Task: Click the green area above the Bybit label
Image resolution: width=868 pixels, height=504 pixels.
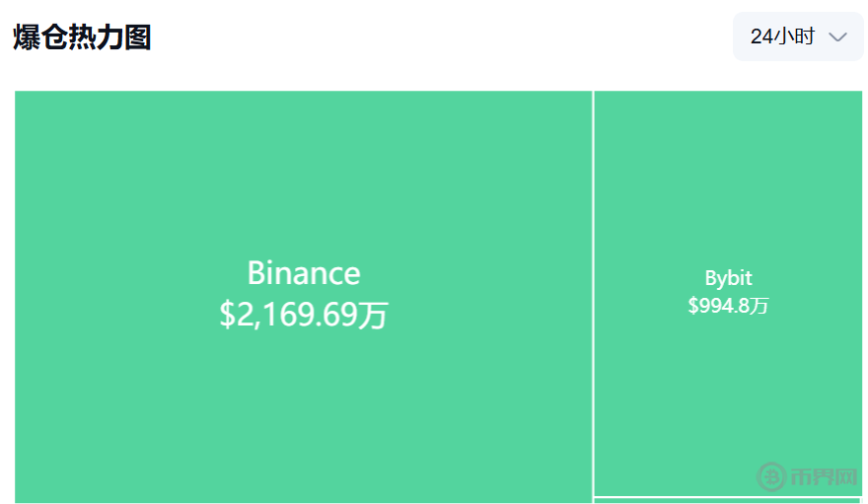Action: point(728,178)
